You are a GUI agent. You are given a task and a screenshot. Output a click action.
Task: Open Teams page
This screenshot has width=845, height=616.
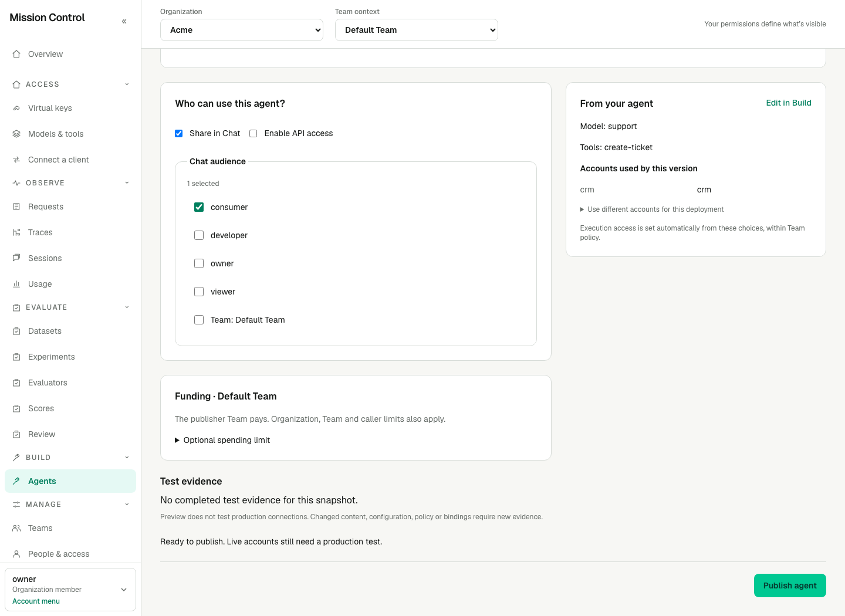click(x=70, y=528)
